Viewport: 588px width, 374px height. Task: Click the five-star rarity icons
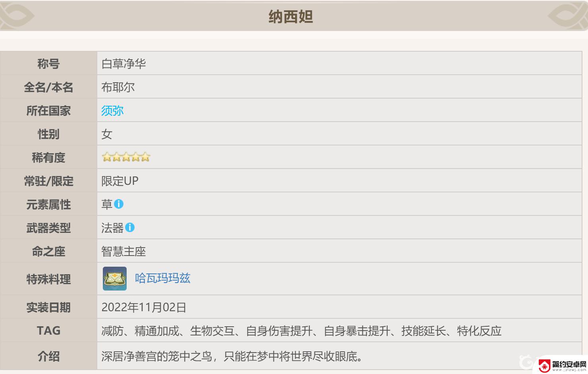(126, 157)
